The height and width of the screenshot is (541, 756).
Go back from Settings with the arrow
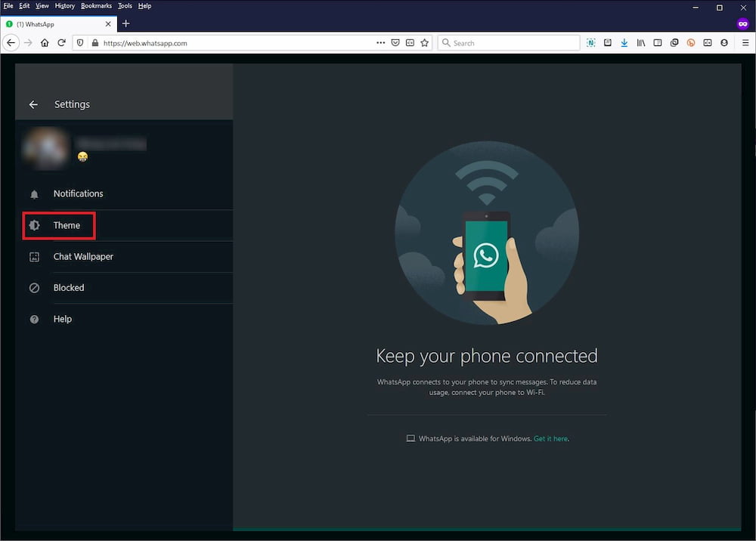click(x=33, y=104)
